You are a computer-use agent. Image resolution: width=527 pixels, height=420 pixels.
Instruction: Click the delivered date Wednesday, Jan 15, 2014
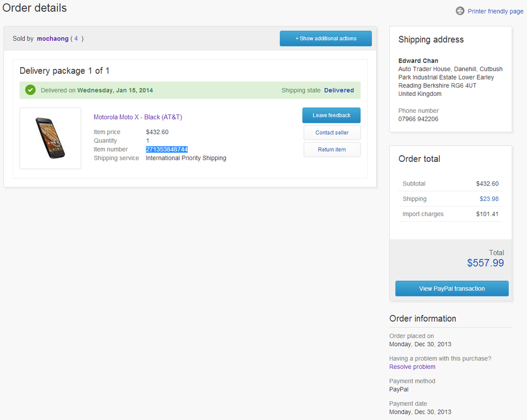click(x=115, y=90)
